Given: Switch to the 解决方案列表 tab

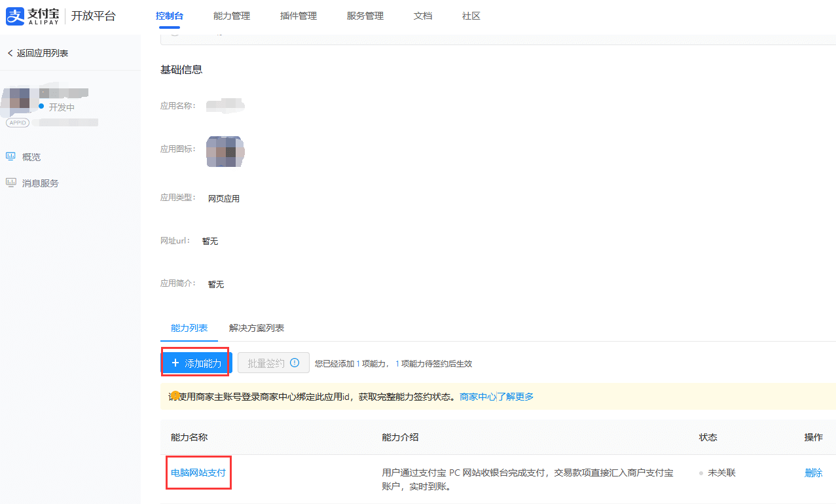Looking at the screenshot, I should click(x=257, y=328).
